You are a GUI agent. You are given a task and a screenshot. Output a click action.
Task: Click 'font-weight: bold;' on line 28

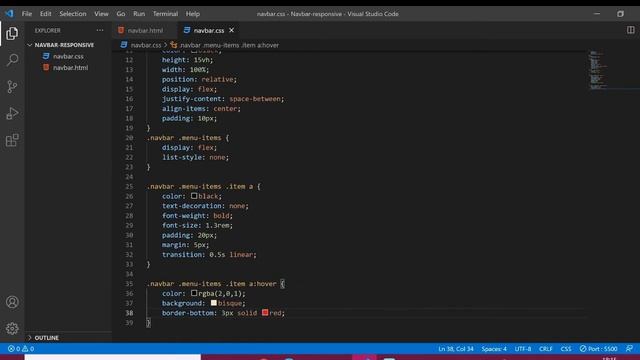click(x=197, y=216)
